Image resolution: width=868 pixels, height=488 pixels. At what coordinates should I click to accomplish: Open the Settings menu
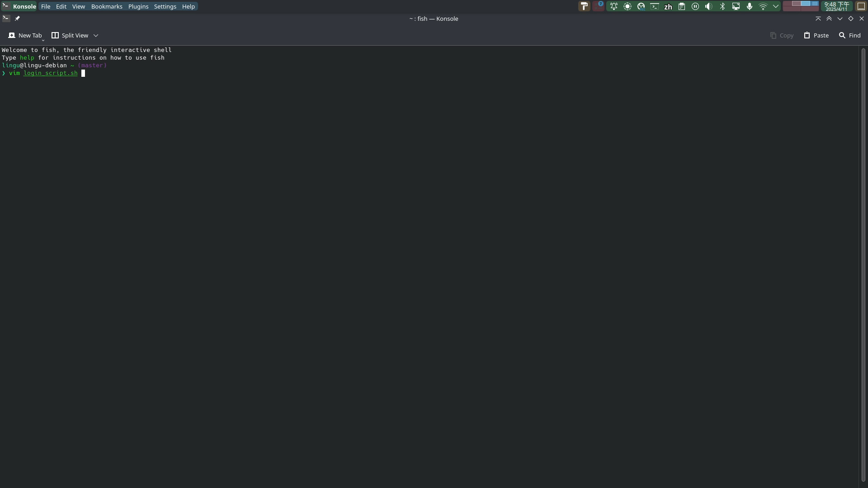coord(165,6)
